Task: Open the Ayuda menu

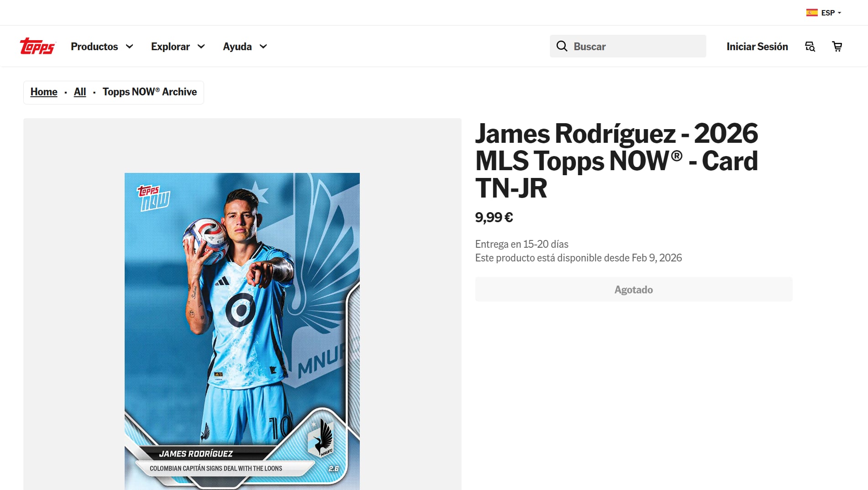Action: click(x=237, y=46)
